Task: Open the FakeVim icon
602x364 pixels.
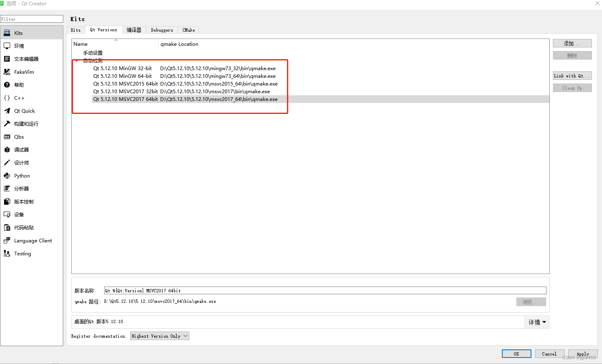Action: (x=7, y=72)
